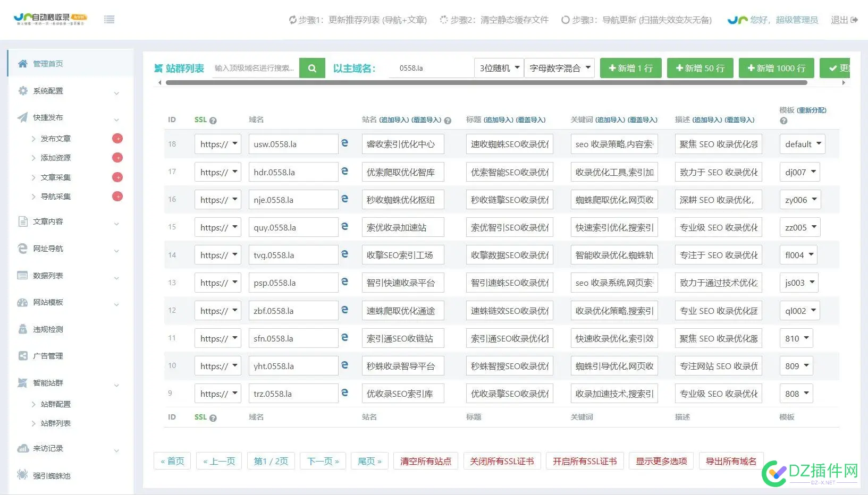Open 站群配置 submenu item
Screen dimensions: 868x495
click(56, 404)
